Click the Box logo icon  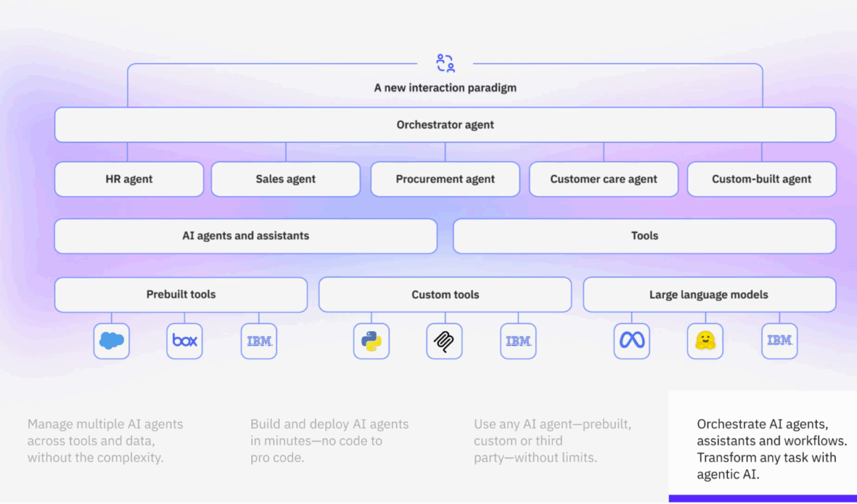(x=185, y=341)
